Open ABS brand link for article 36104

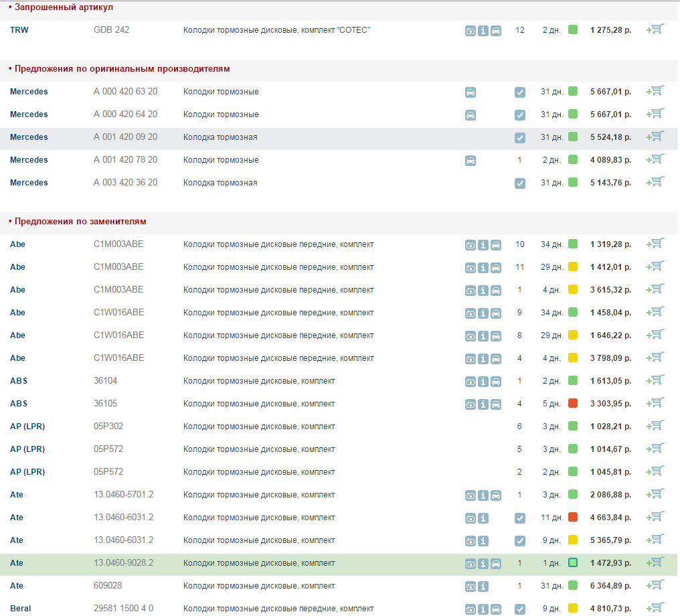pos(19,381)
